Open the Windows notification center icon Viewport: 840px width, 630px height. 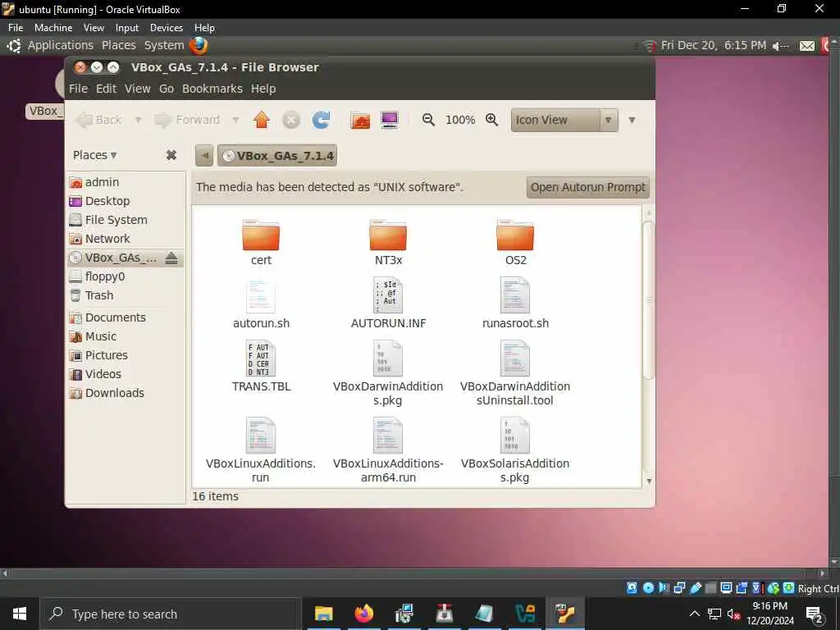[x=814, y=614]
